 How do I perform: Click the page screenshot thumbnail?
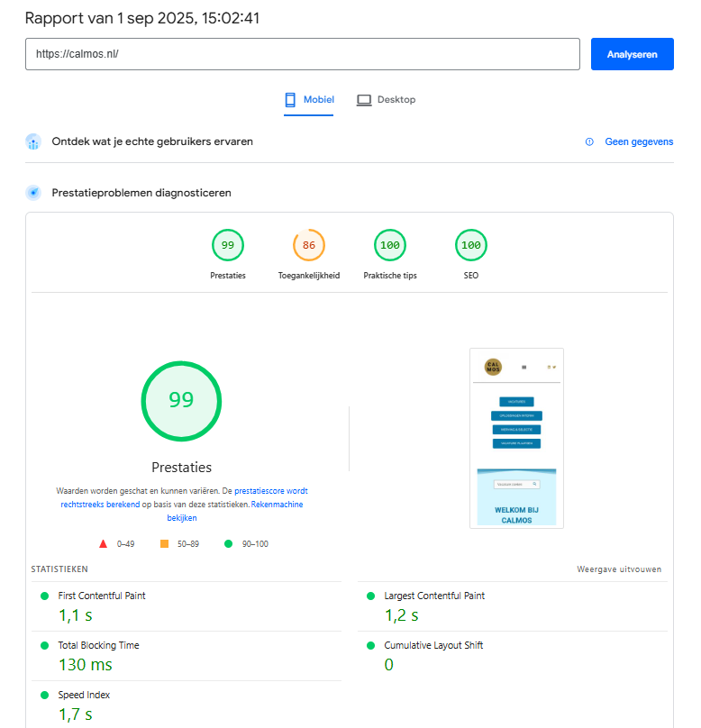point(516,438)
